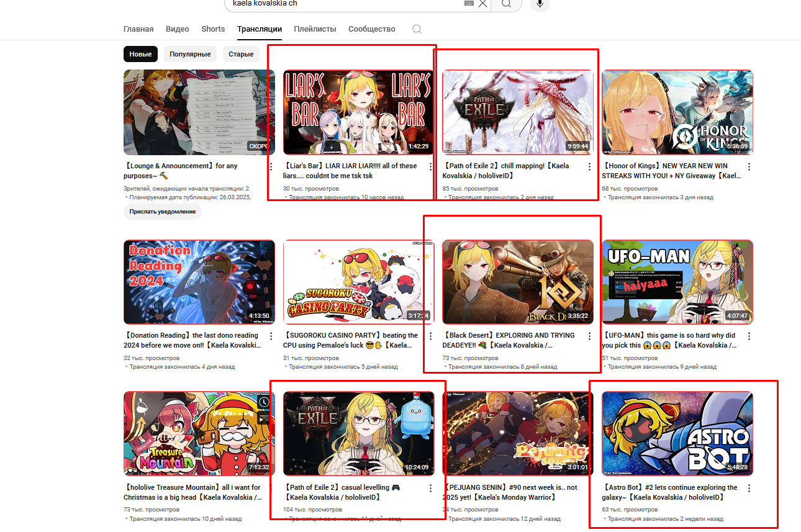This screenshot has height=532, width=801.
Task: Open three-dot menu for SUGOROKU CASINO PARTY stream
Action: (430, 336)
